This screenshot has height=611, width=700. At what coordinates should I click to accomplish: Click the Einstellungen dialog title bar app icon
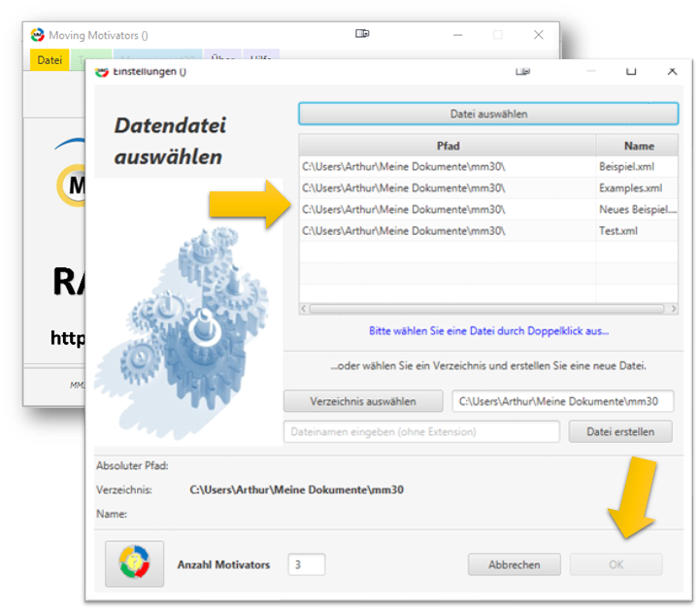[102, 72]
